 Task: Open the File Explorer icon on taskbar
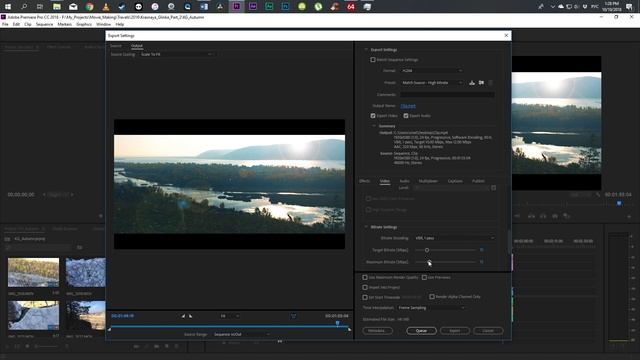(57, 7)
